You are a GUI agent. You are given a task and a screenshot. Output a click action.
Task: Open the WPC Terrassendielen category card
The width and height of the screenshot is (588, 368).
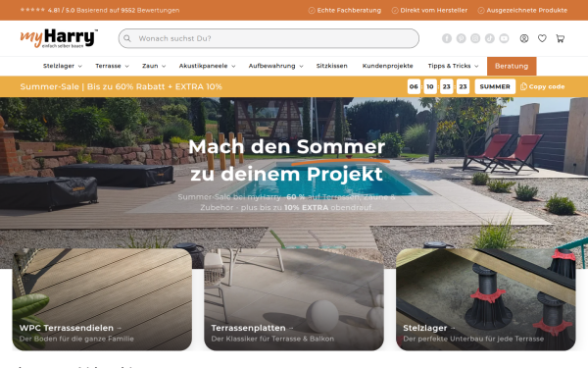coord(102,299)
